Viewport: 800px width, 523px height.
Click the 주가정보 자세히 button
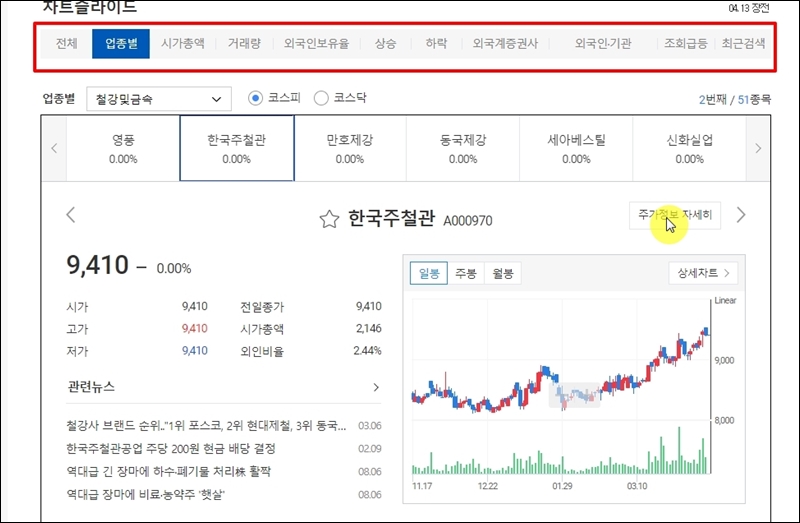tap(674, 215)
